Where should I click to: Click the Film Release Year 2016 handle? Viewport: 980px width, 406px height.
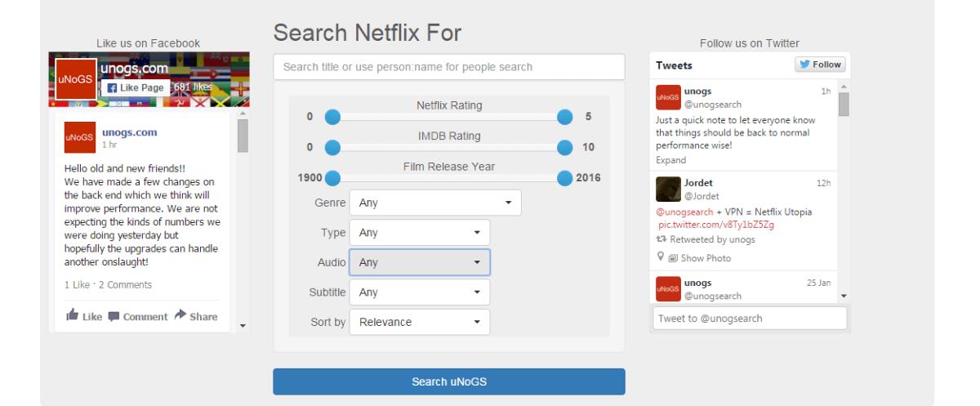point(565,178)
